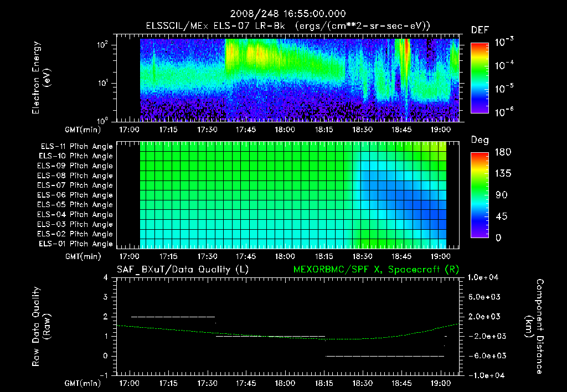Click 17:30 tick under the data quality panel
Screen dimensions: 567x392
coord(207,383)
